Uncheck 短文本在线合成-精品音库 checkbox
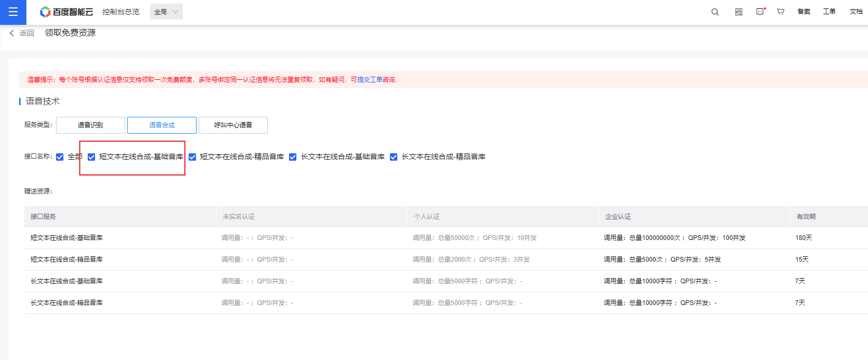This screenshot has width=868, height=360. coord(192,157)
